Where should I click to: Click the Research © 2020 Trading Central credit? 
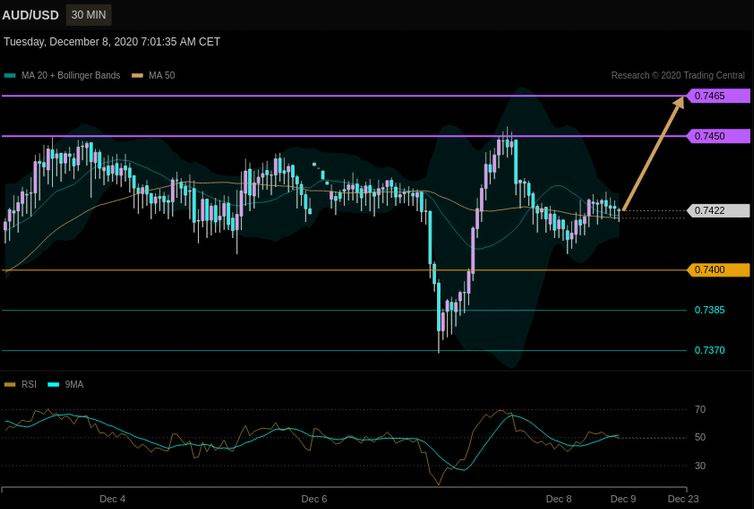click(x=678, y=75)
